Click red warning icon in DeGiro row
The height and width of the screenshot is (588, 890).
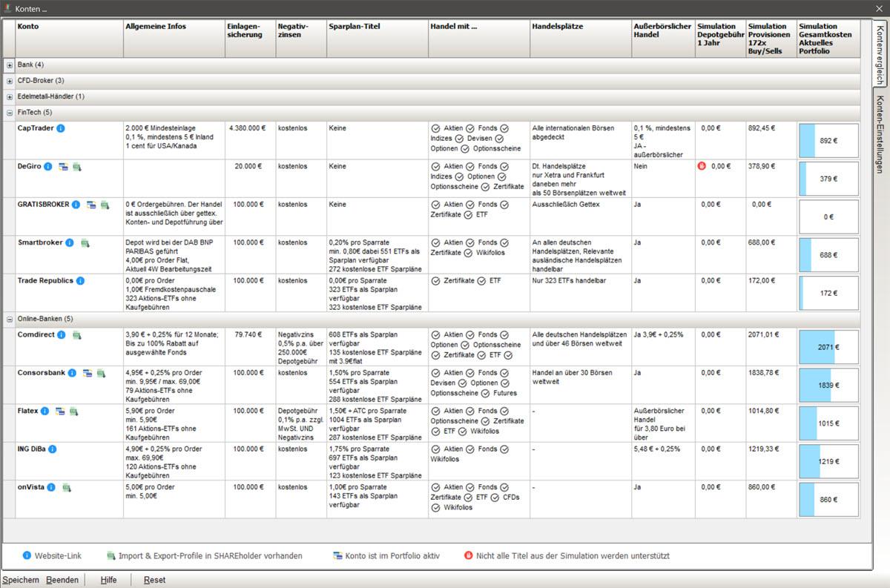click(x=702, y=167)
